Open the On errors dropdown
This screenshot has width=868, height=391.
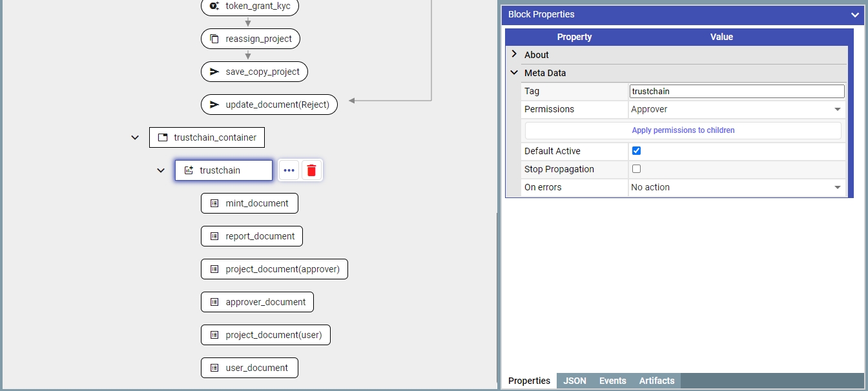tap(736, 187)
